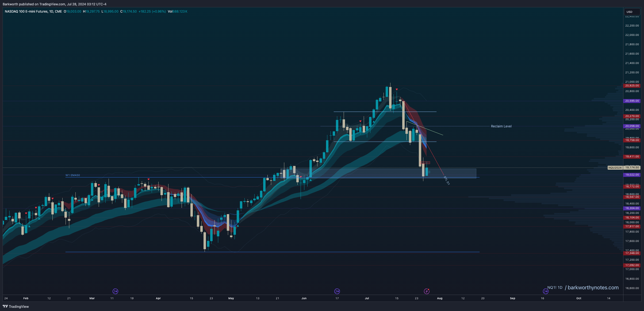644x311 pixels.
Task: Click the Apr label on time axis
Action: click(x=158, y=298)
